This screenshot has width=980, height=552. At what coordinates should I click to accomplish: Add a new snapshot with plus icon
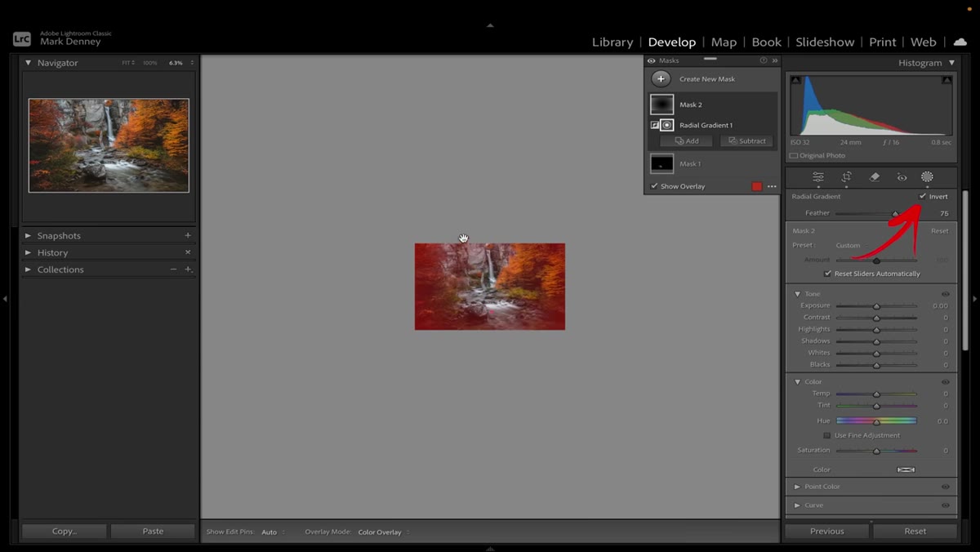188,235
